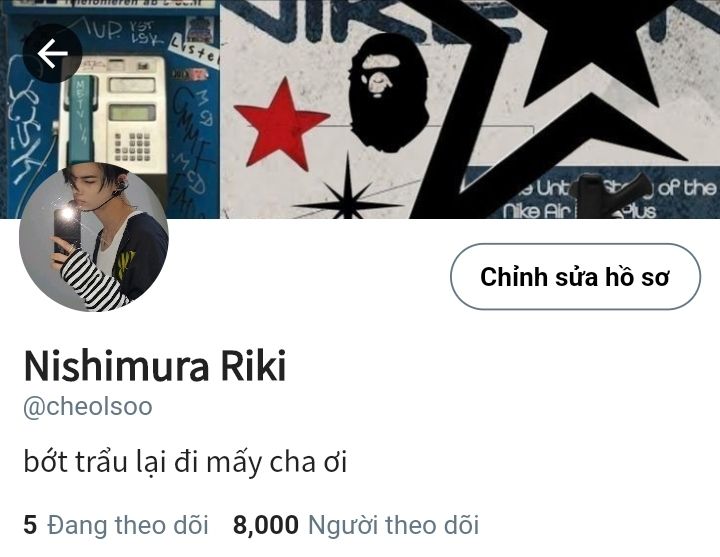The image size is (720, 557).
Task: Select the display name Nishimura Riki
Action: (x=155, y=366)
